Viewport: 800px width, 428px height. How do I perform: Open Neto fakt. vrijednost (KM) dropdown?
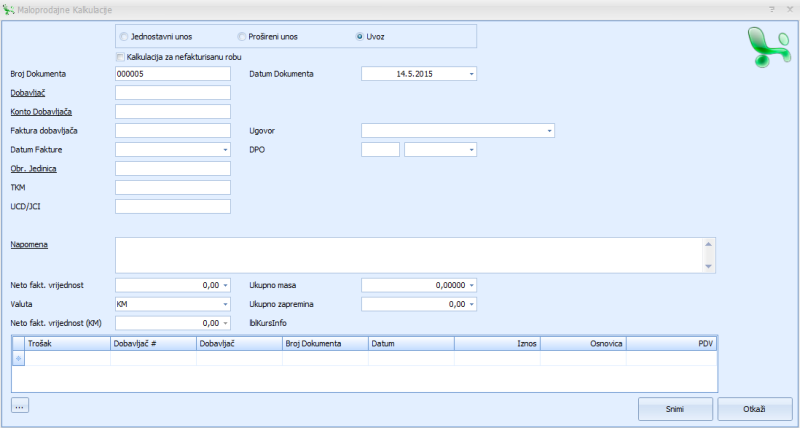coord(225,323)
